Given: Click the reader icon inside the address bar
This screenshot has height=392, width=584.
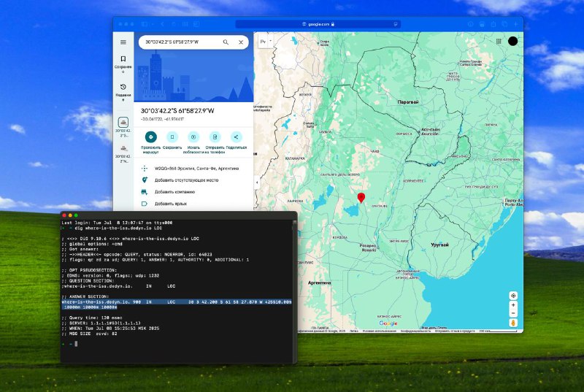Looking at the screenshot, I should tap(395, 24).
